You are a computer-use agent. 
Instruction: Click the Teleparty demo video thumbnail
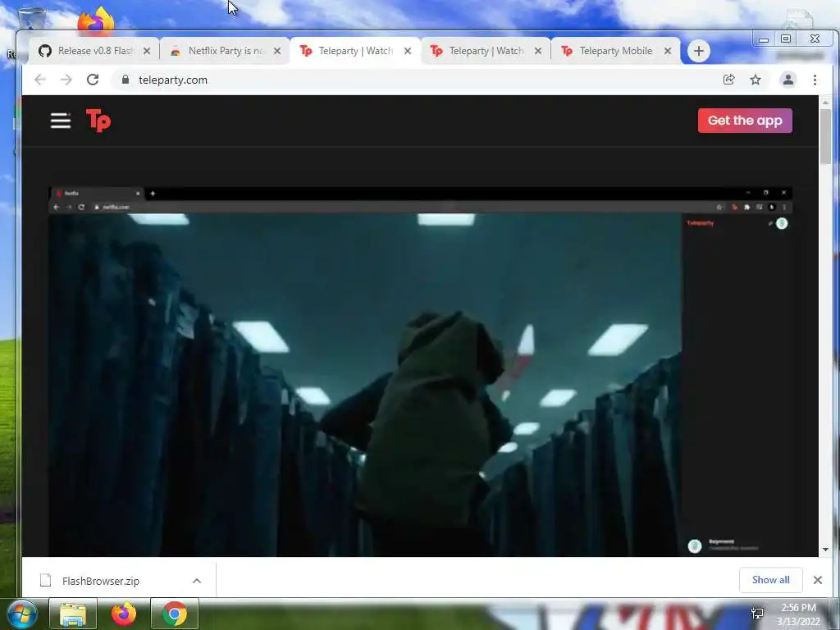pyautogui.click(x=420, y=372)
